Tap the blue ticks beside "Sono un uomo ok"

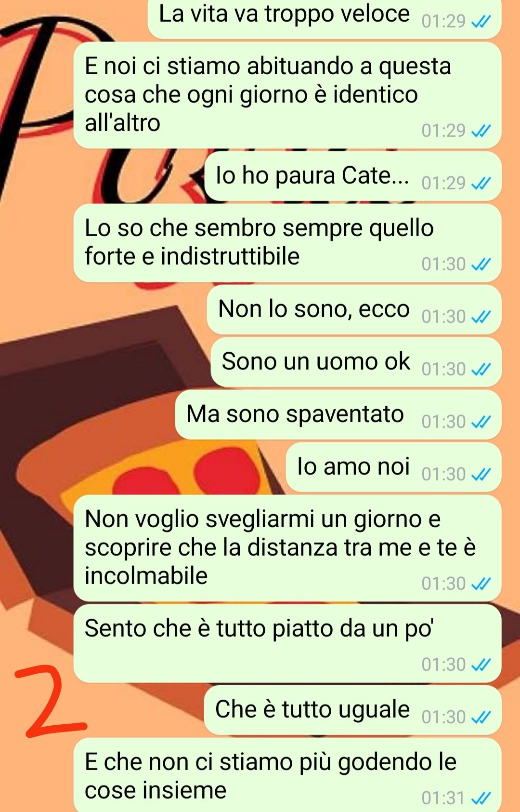tap(481, 370)
